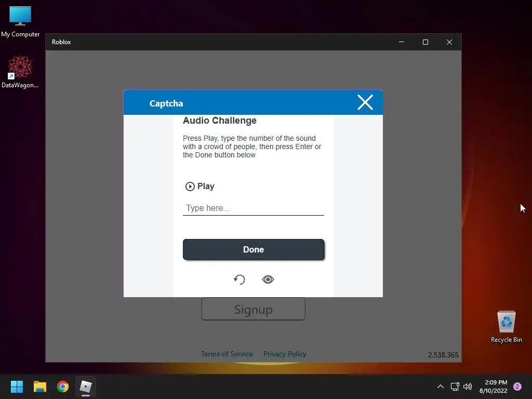Close the Captcha dialog with X
532x399 pixels.
pos(365,102)
